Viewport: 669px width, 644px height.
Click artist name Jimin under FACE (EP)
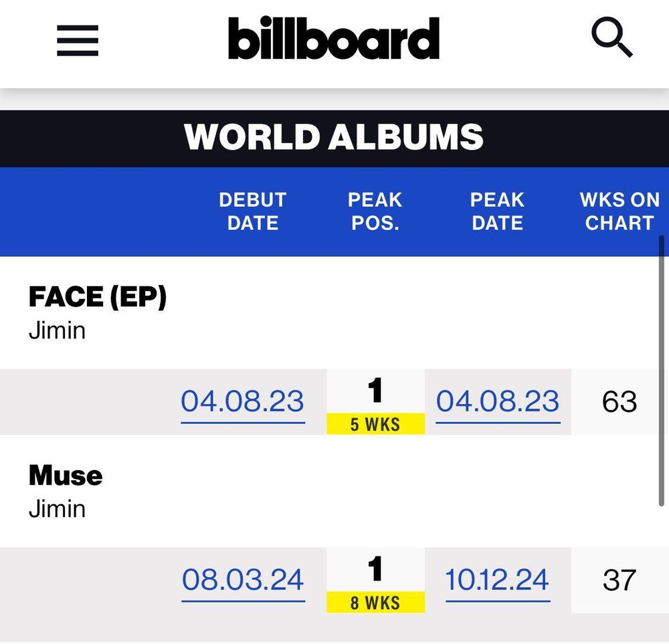[x=57, y=330]
